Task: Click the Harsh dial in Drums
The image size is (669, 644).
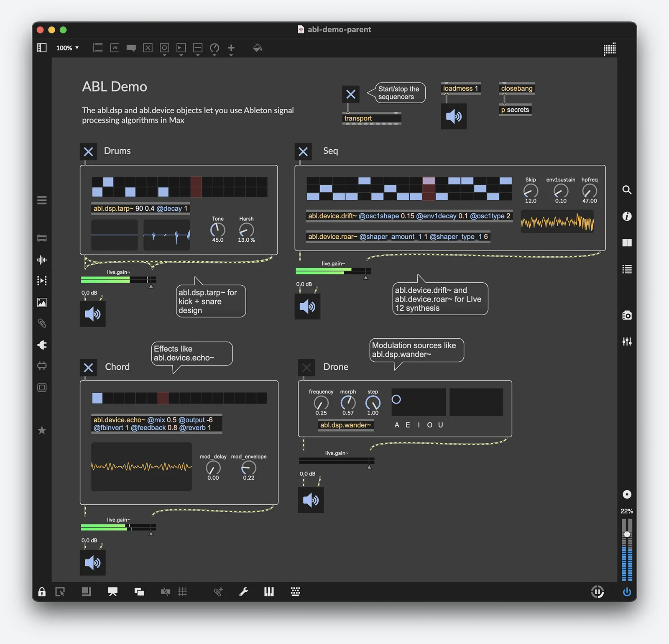Action: click(246, 230)
